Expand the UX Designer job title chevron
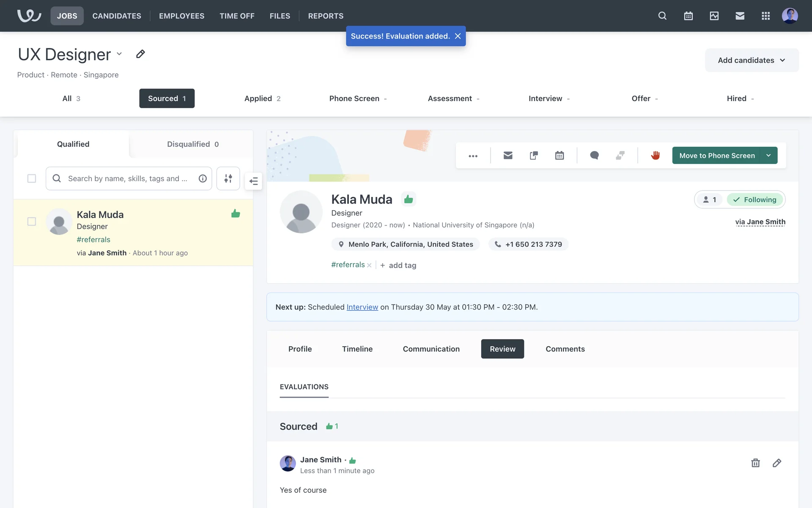This screenshot has width=812, height=508. 119,54
